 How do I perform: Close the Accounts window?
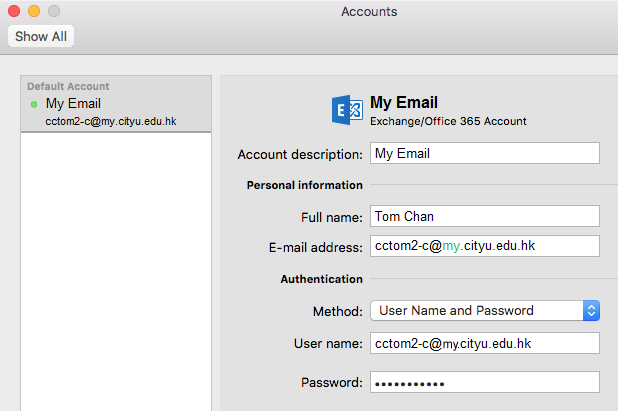[14, 12]
